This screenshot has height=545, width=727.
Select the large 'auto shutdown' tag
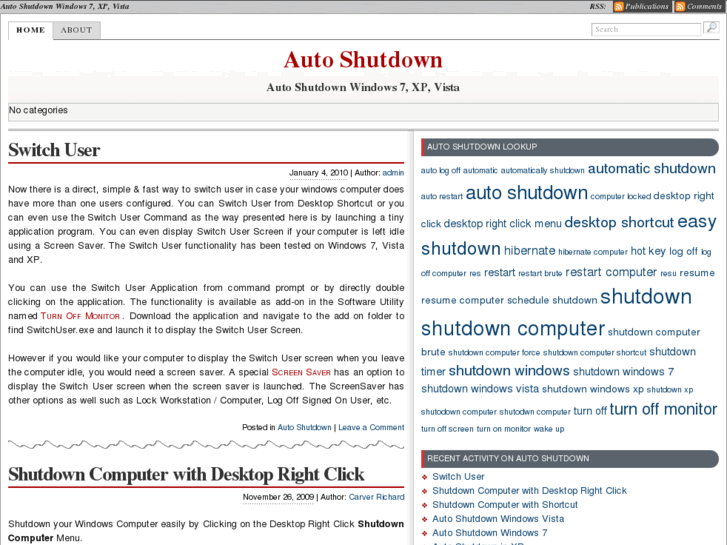[x=526, y=192]
